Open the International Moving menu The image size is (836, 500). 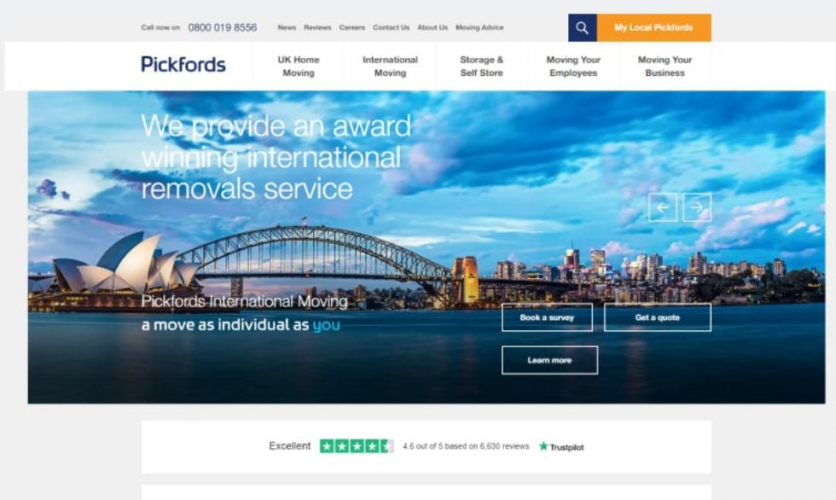(x=390, y=66)
